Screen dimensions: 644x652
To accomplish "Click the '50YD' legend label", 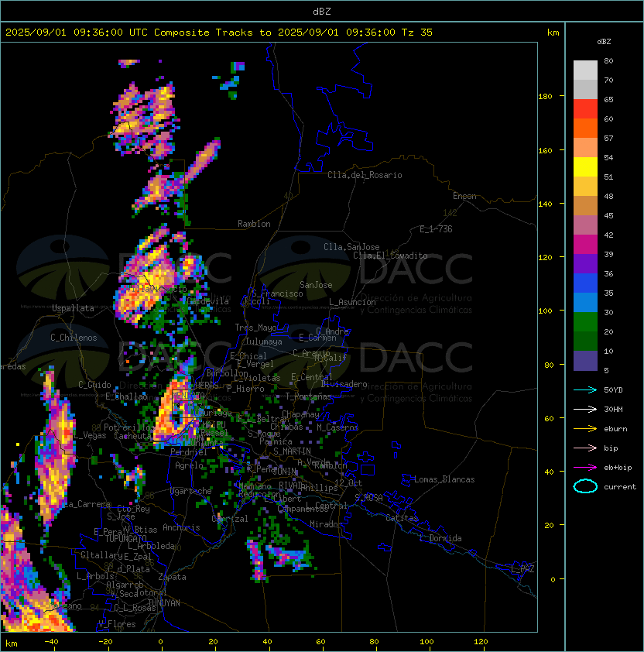I will 613,390.
